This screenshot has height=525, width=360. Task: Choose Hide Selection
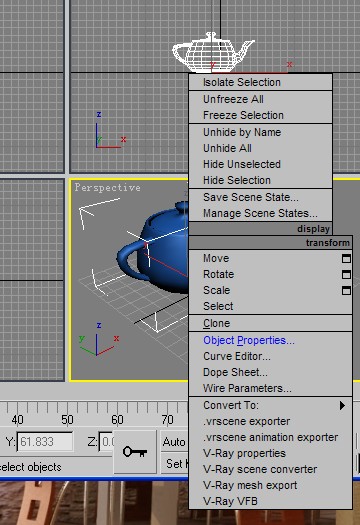coord(261,180)
